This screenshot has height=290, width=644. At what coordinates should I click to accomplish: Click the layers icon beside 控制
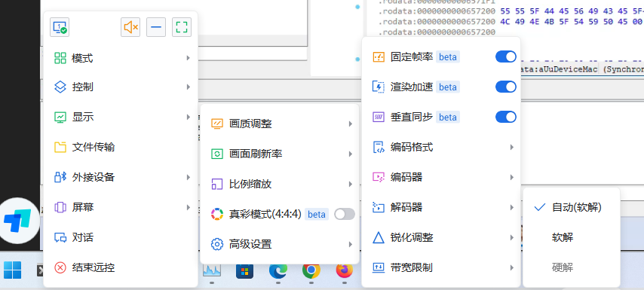click(60, 87)
